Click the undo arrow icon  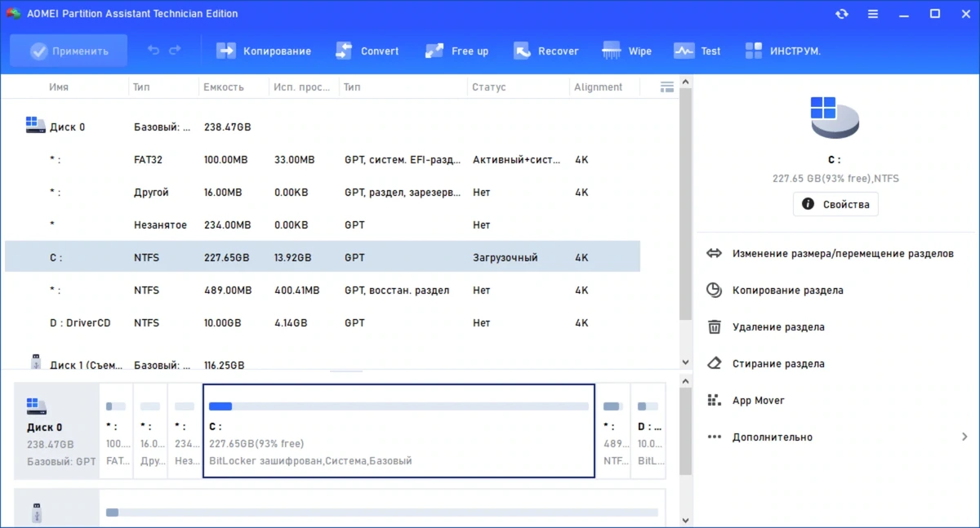(x=154, y=51)
